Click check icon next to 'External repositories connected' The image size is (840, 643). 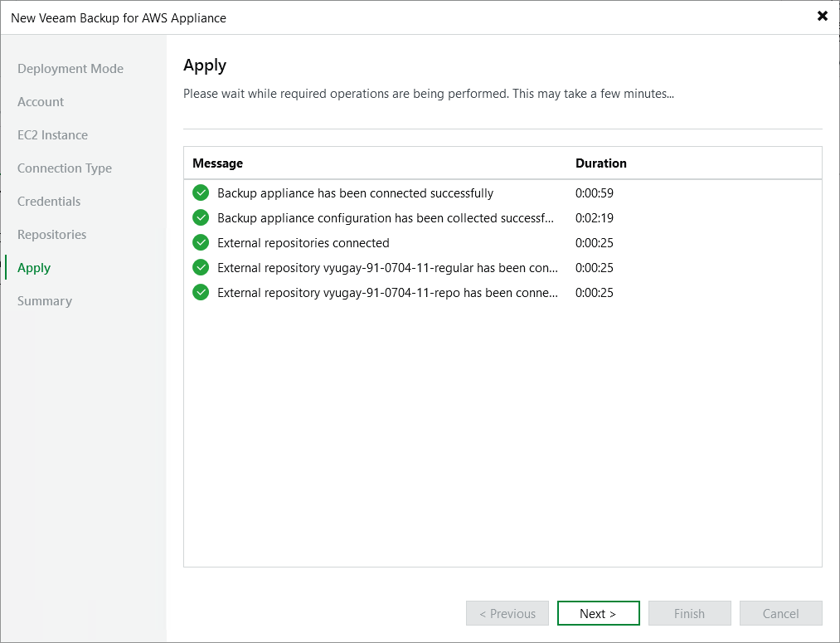pyautogui.click(x=201, y=243)
